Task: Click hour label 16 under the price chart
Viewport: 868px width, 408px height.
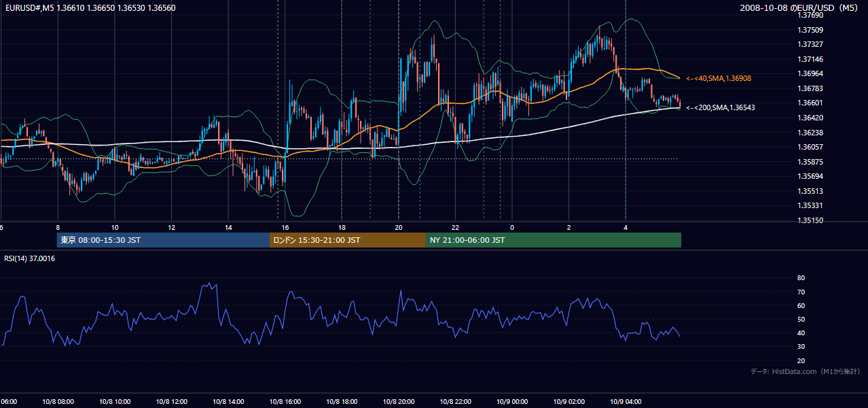Action: pos(285,227)
